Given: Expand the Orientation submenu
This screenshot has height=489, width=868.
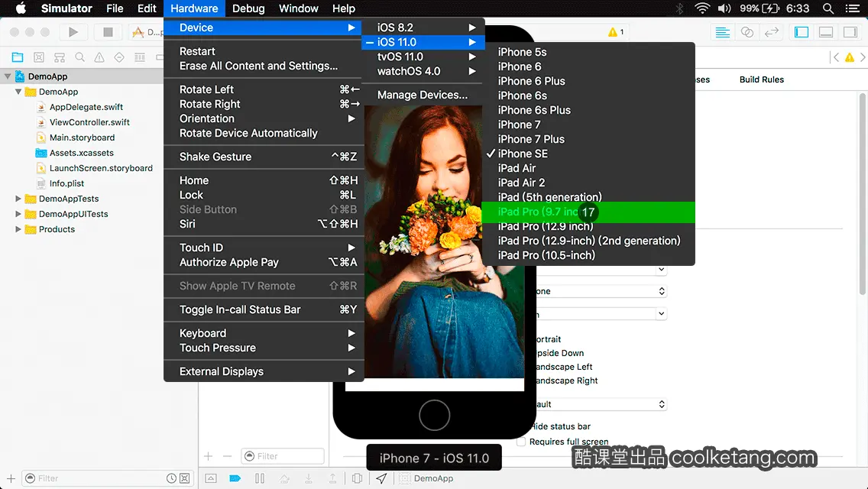Looking at the screenshot, I should [264, 118].
